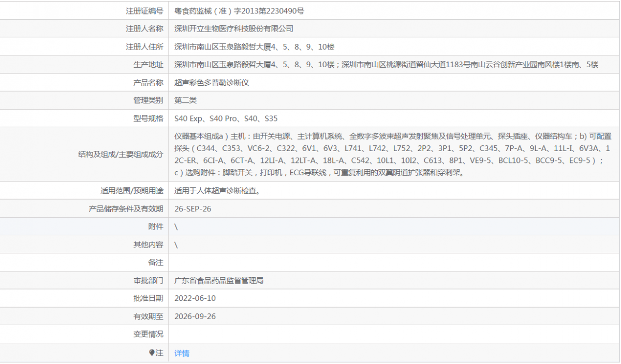Screen dimensions: 621x364
Task: Click the 产品储存条件及有效期 label
Action: 126,209
